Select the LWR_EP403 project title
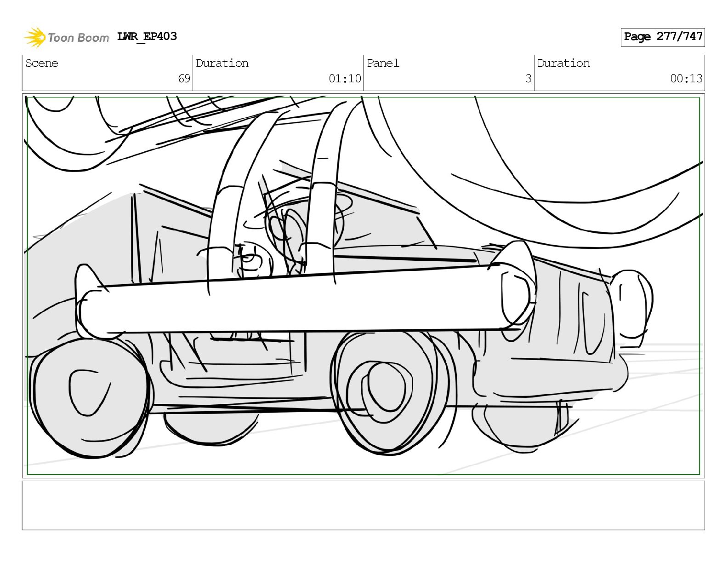 [x=147, y=36]
